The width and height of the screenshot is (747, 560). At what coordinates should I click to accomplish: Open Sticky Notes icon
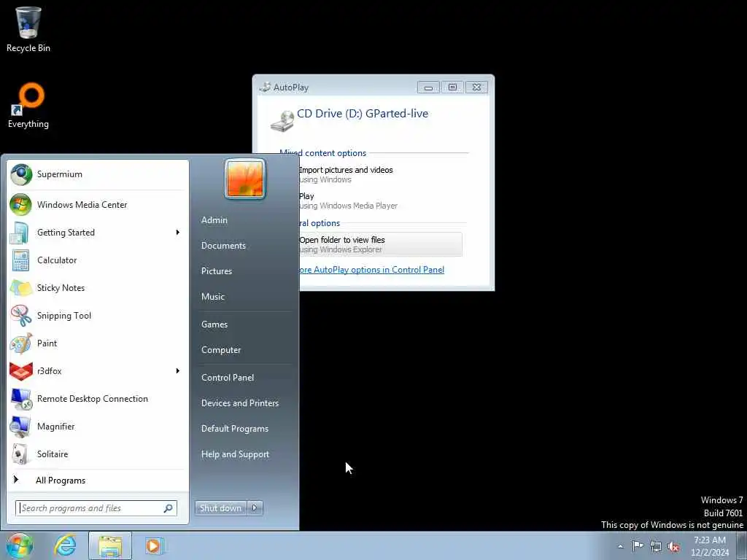(21, 288)
